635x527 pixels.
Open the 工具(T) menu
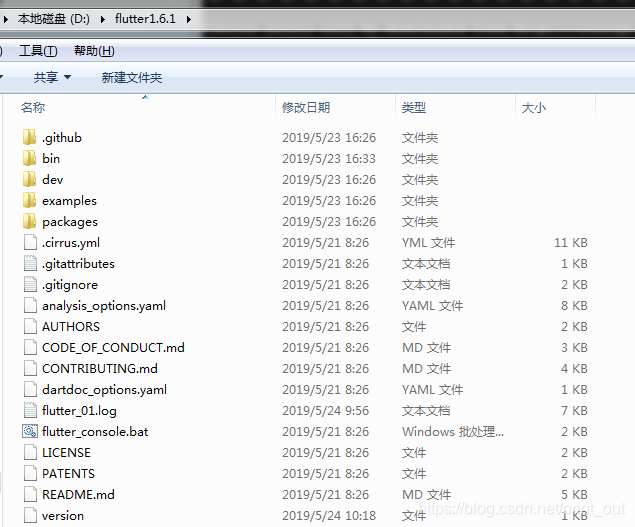pos(38,51)
